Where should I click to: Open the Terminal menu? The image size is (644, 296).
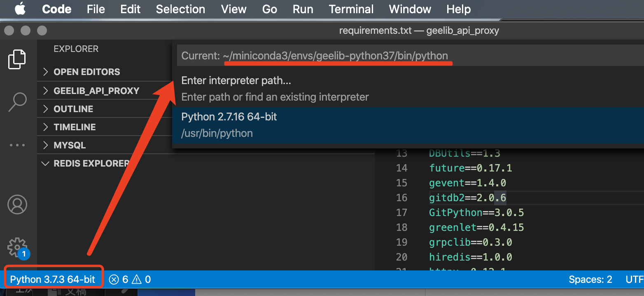tap(351, 9)
